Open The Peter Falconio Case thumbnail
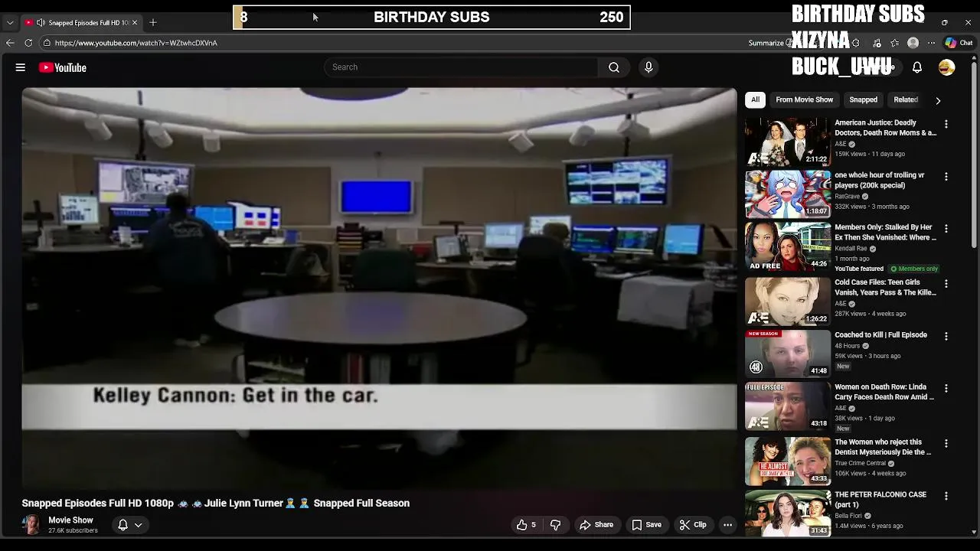The width and height of the screenshot is (980, 551). pos(787,513)
